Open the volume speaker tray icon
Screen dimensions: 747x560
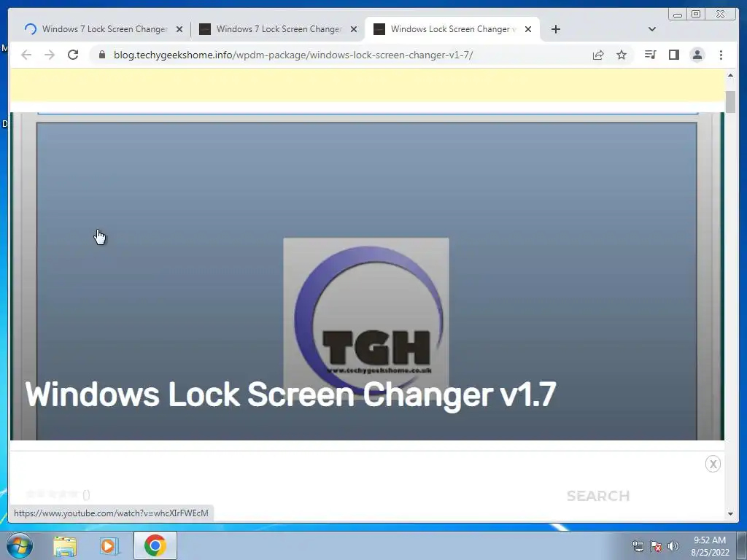[673, 546]
